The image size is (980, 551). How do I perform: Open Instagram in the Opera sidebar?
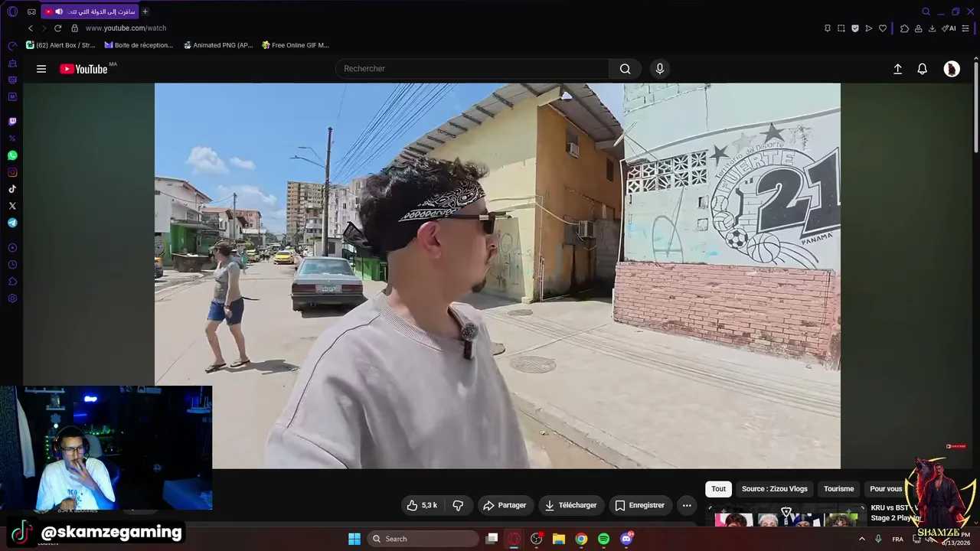pyautogui.click(x=12, y=172)
